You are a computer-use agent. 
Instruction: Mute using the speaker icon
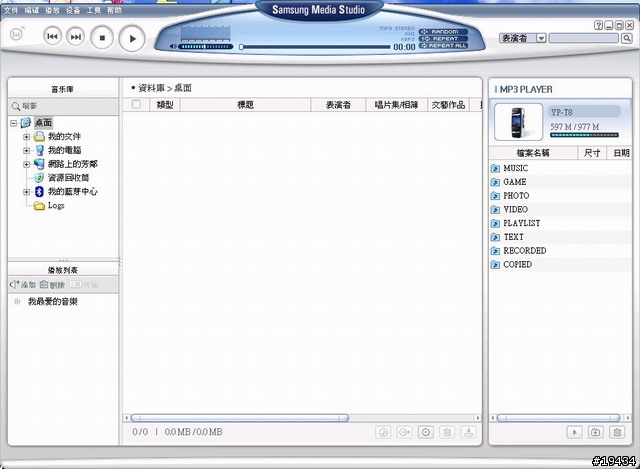[173, 47]
